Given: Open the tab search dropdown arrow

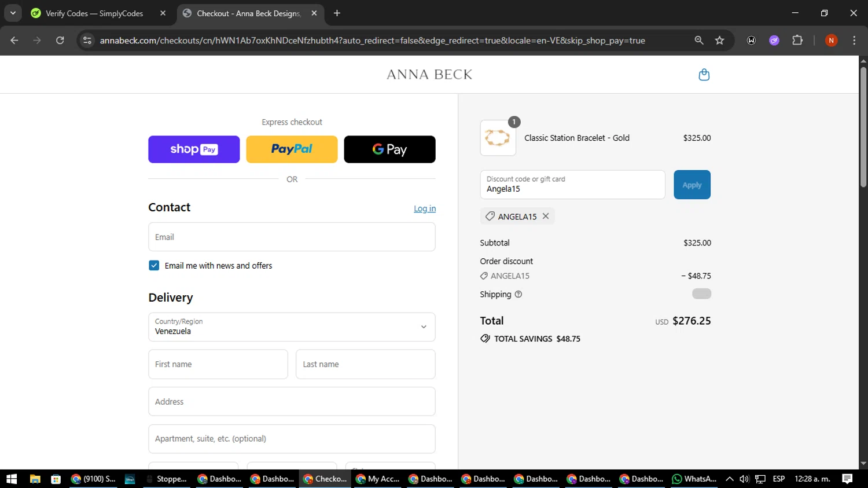Looking at the screenshot, I should pyautogui.click(x=13, y=13).
